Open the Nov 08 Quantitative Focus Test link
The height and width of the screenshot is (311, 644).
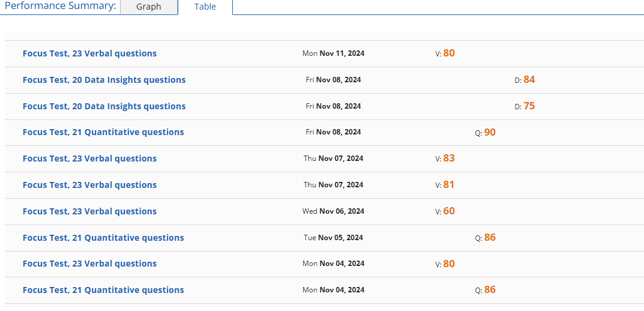103,132
